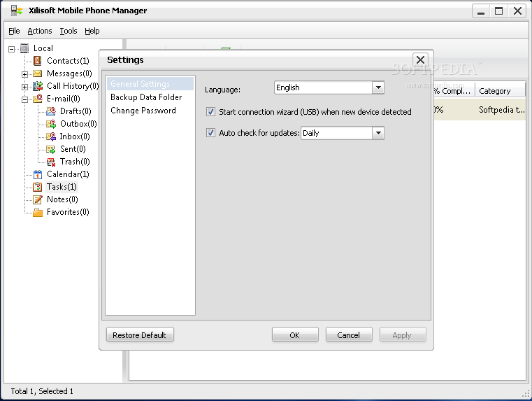Click the Calendar icon in tree

pos(38,174)
